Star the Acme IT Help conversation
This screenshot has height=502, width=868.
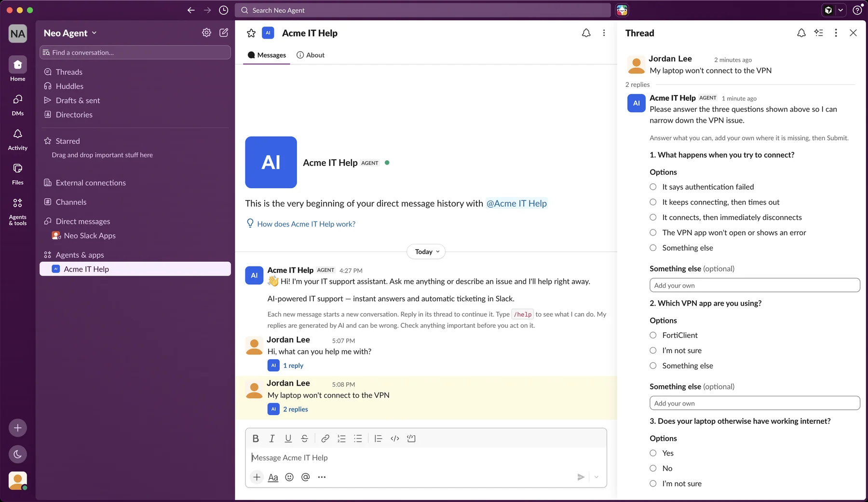point(251,33)
